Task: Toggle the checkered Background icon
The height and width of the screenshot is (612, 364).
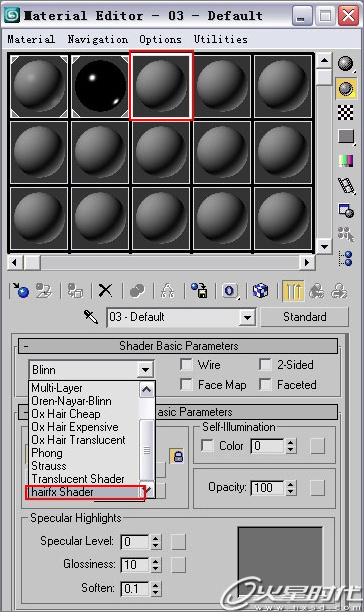Action: coord(346,113)
